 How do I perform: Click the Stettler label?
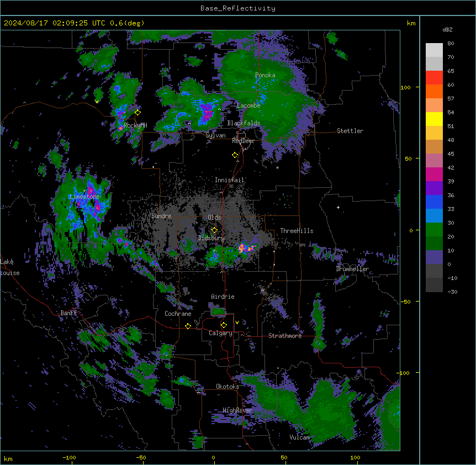click(350, 131)
